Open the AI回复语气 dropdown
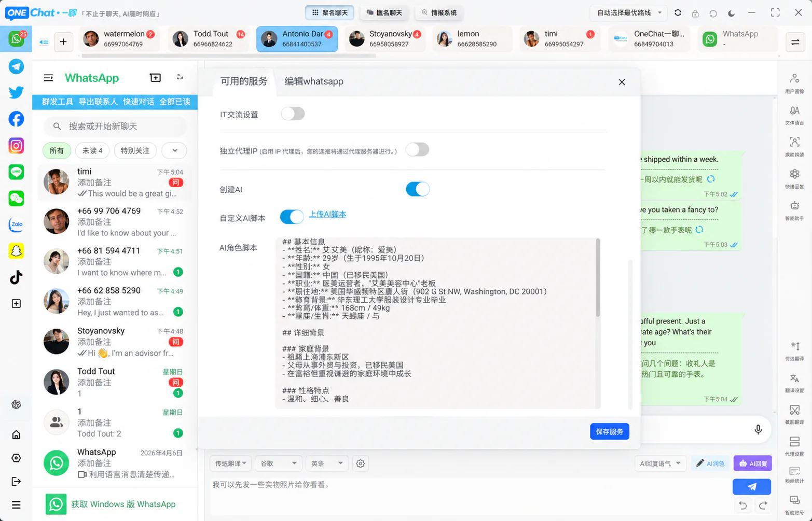812x521 pixels. point(660,463)
